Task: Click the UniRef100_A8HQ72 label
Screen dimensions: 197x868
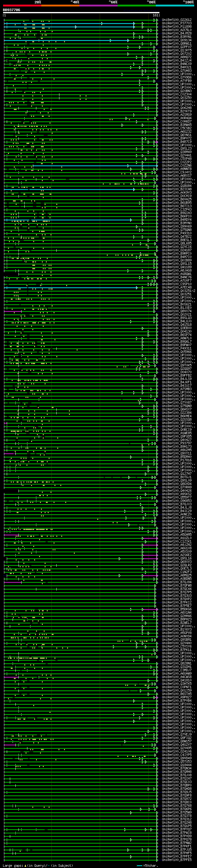Action: tap(177, 57)
